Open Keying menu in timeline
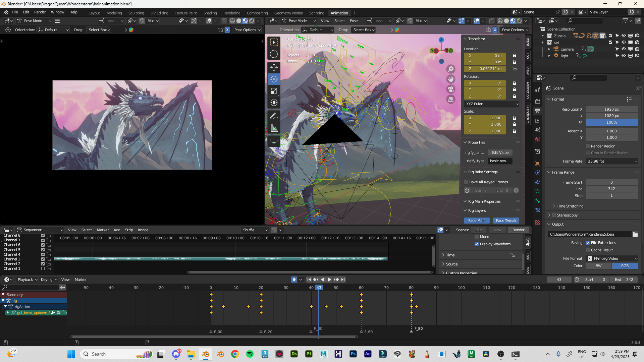Viewport: 644px width, 362px height. (49, 280)
